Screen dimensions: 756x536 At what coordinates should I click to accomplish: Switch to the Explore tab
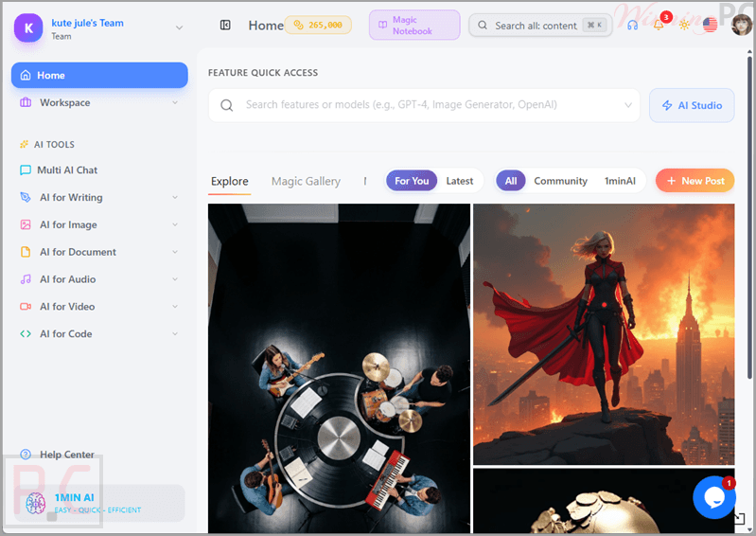click(230, 182)
